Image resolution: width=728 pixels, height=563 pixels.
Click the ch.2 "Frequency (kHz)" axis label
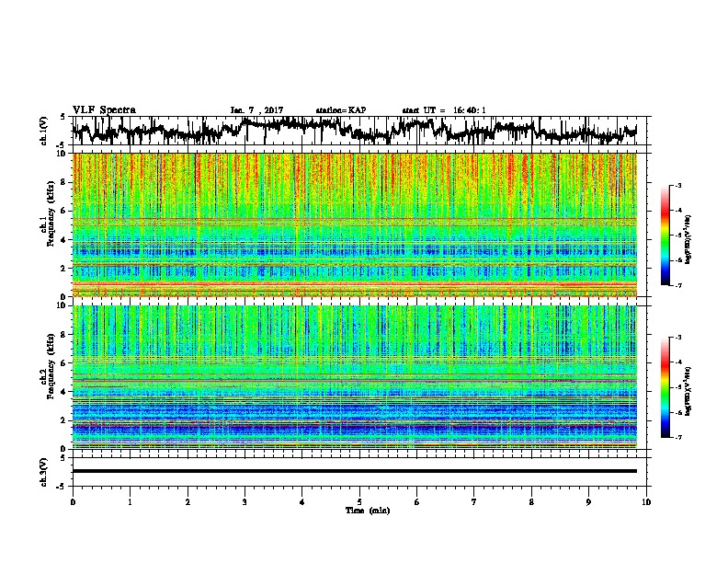pyautogui.click(x=50, y=366)
